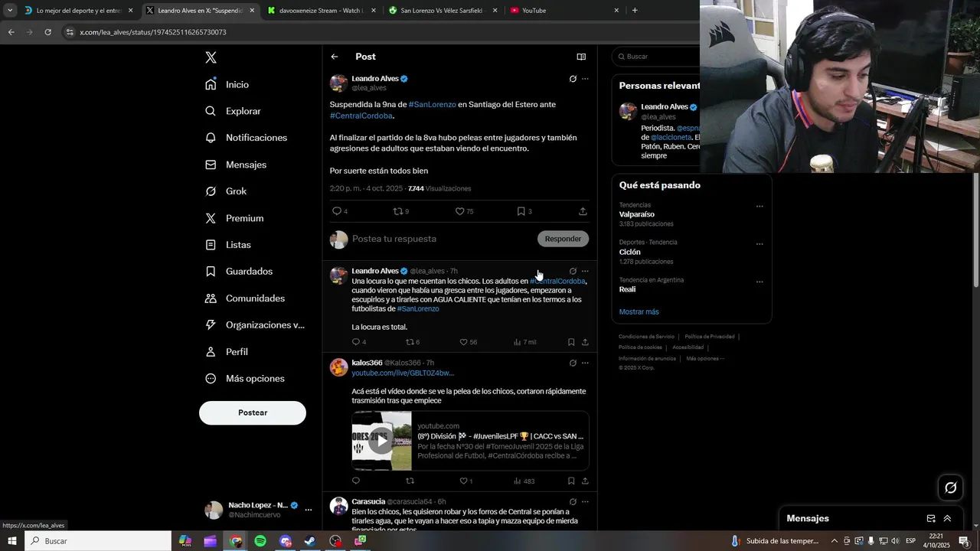Go back with the Post arrow
This screenshot has width=980, height=551.
click(x=335, y=57)
